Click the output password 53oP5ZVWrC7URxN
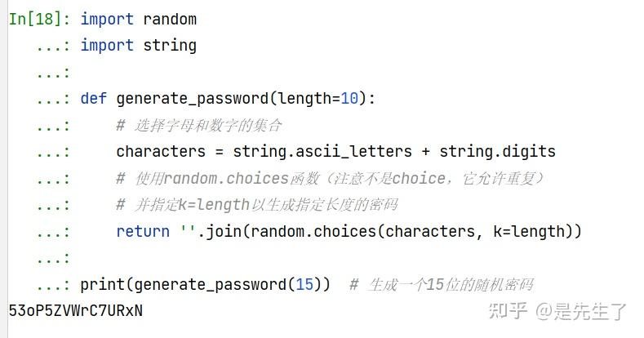 point(76,311)
